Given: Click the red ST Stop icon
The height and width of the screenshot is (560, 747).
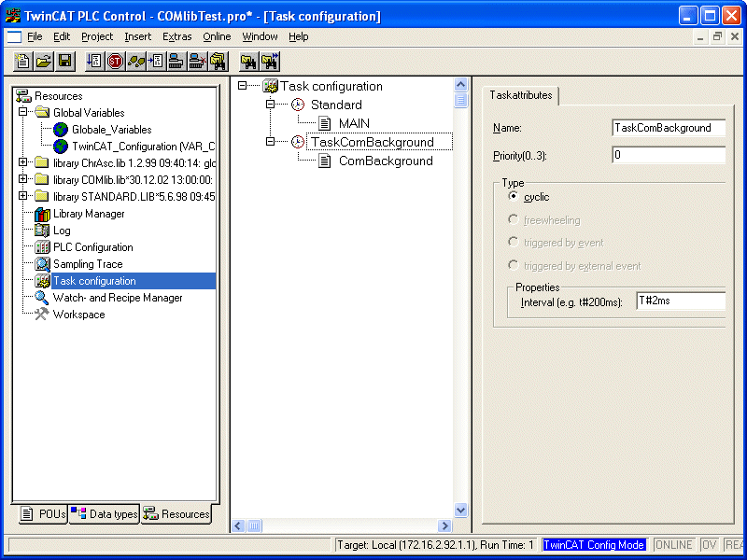Looking at the screenshot, I should (115, 61).
